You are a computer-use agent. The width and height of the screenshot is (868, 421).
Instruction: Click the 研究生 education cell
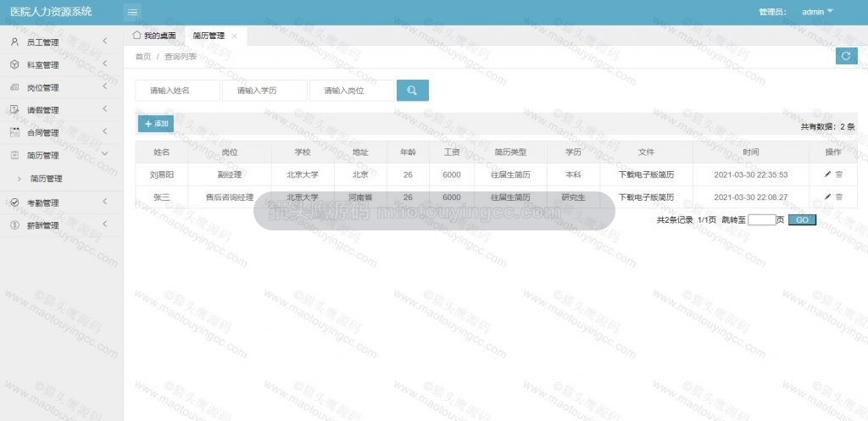(574, 197)
